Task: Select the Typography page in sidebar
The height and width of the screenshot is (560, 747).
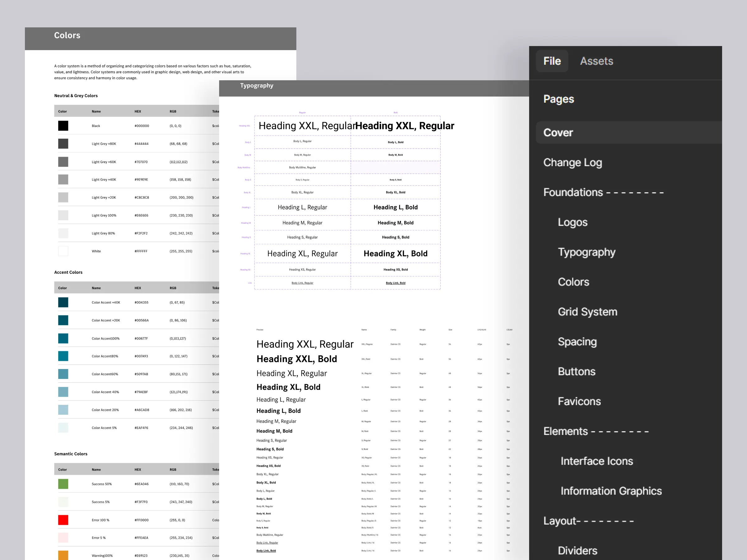Action: click(587, 252)
